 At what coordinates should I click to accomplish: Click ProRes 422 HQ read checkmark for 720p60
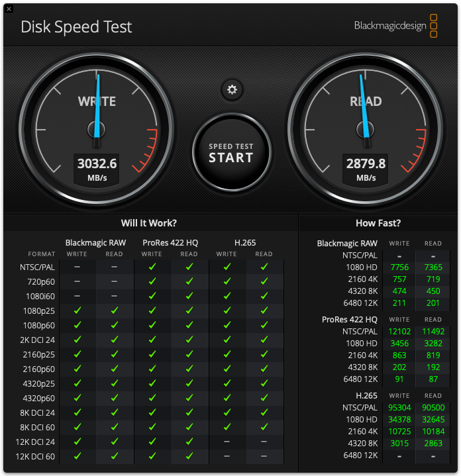point(189,281)
